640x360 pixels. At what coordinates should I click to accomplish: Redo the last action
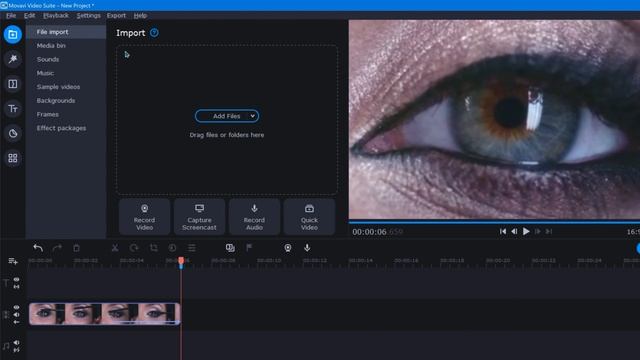pos(57,248)
